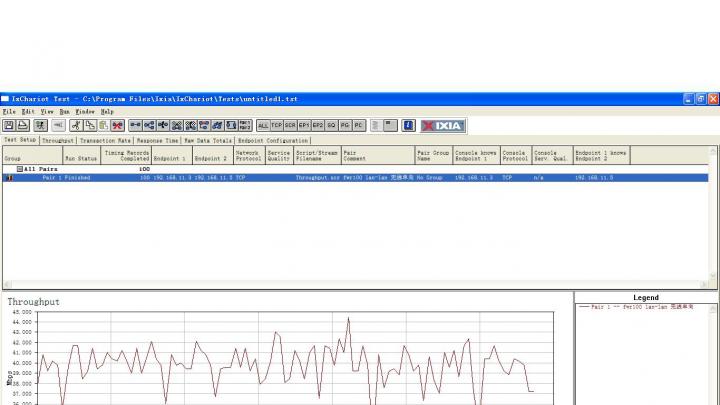Click the Run test runner icon
This screenshot has height=405, width=720.
tap(40, 125)
